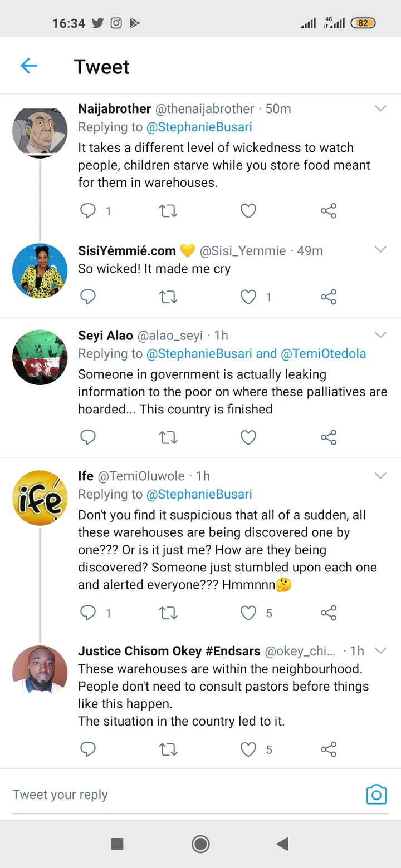Image resolution: width=401 pixels, height=868 pixels.
Task: Reply to Justice Chisom Okey's tweet
Action: [x=88, y=749]
